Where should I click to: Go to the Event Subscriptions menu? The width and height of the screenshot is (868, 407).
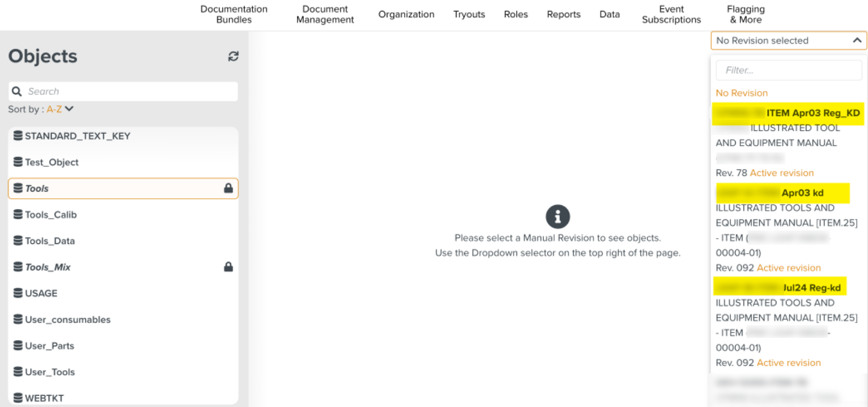(x=671, y=15)
